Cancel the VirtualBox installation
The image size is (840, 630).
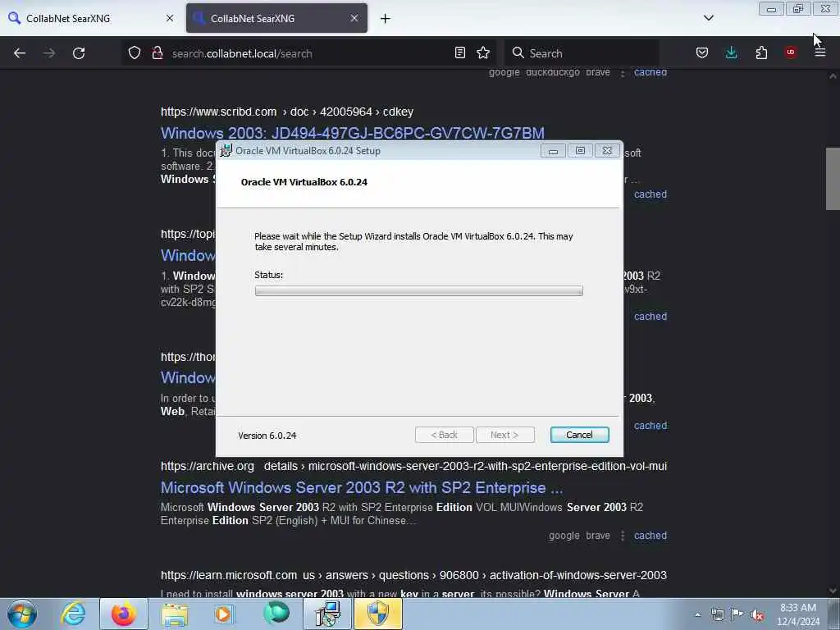580,435
